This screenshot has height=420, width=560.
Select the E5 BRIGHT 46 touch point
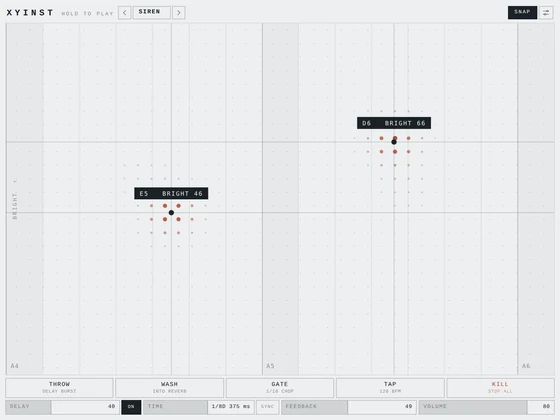point(171,212)
